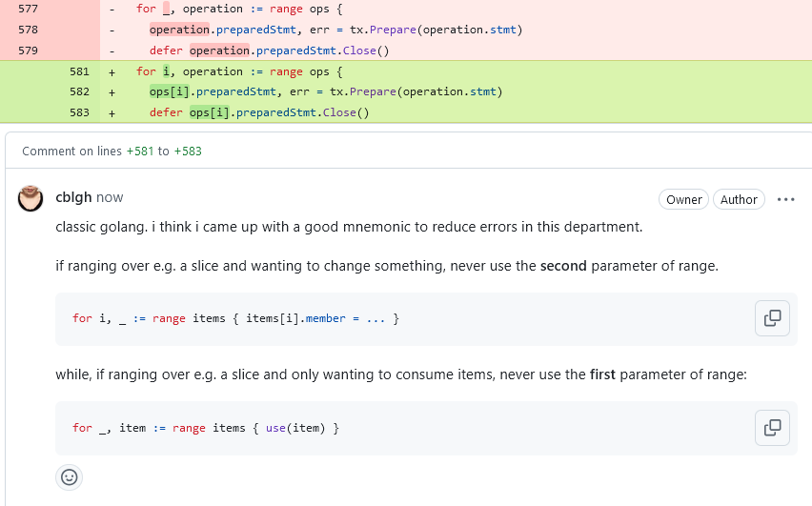This screenshot has width=812, height=506.
Task: Copy the 'for _, item' code snippet
Action: point(772,428)
